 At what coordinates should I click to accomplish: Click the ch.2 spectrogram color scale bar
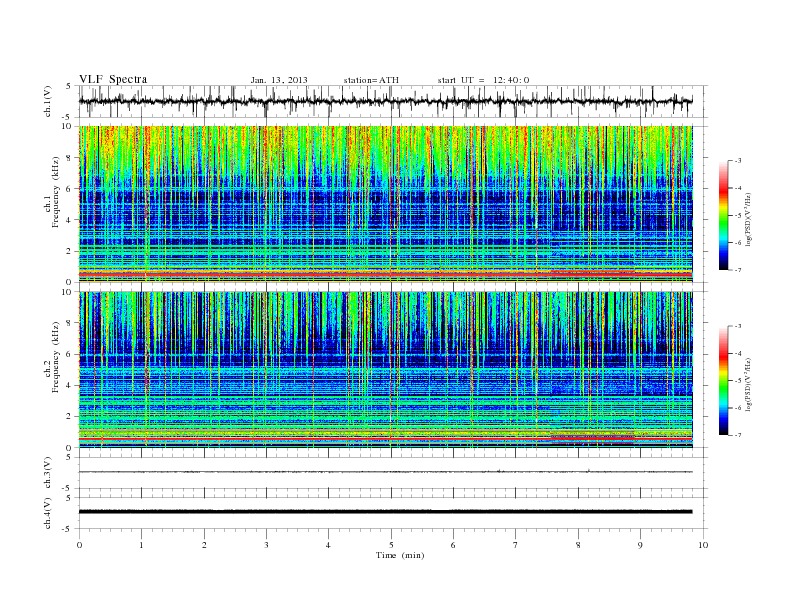click(x=723, y=381)
